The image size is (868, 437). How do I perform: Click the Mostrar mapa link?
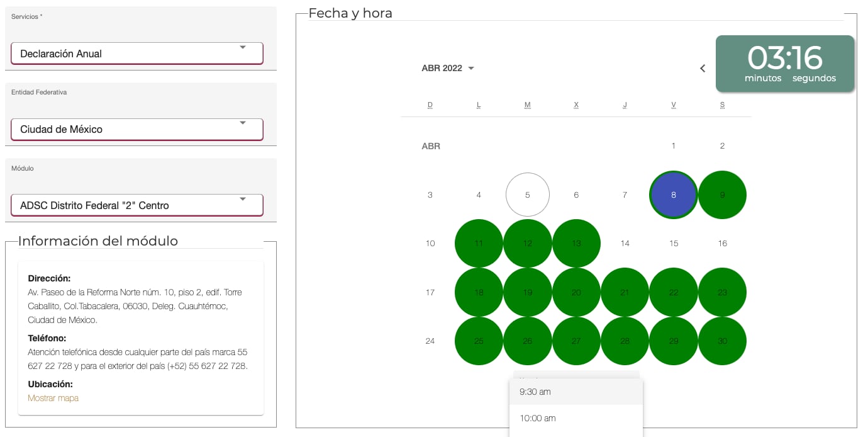point(53,398)
